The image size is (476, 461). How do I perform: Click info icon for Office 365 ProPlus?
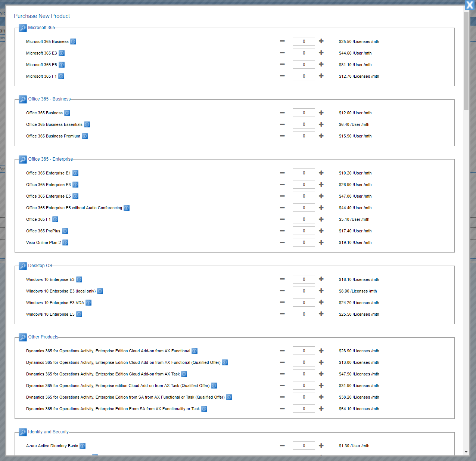pyautogui.click(x=65, y=231)
